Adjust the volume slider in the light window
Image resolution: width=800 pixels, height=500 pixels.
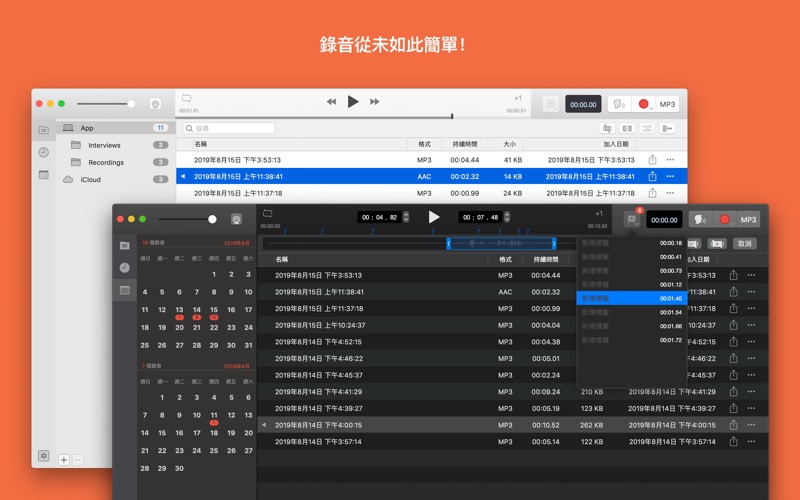click(x=106, y=104)
